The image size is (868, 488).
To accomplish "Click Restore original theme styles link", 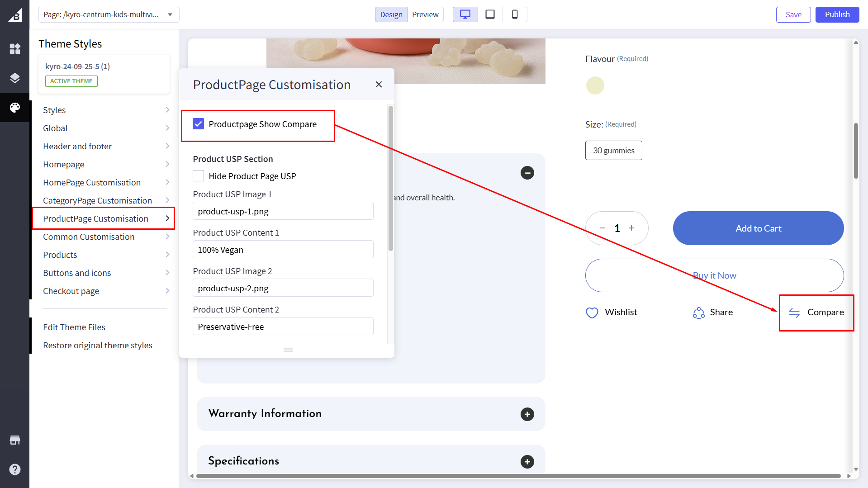I will tap(98, 345).
